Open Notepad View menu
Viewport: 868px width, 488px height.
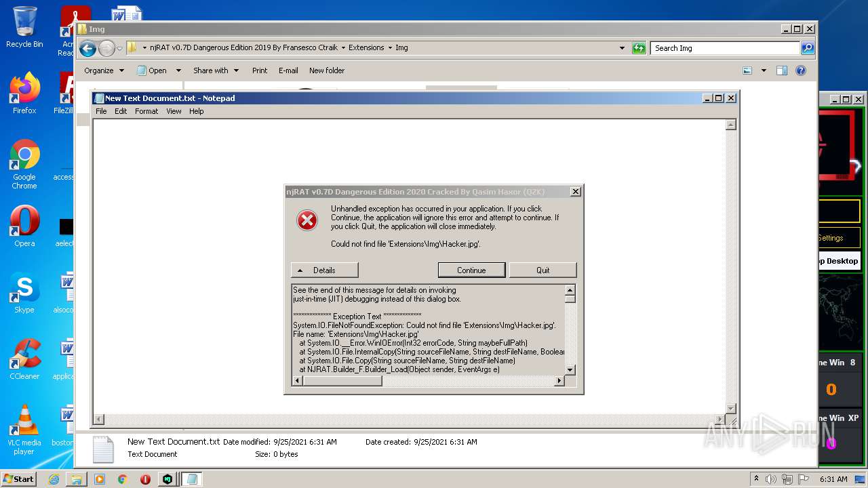coord(174,111)
